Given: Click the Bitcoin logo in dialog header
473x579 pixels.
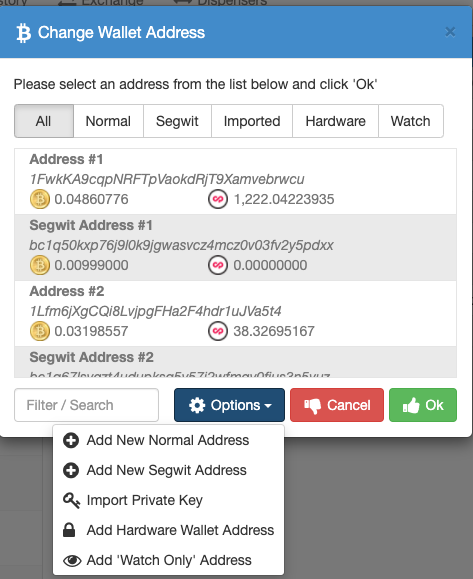Looking at the screenshot, I should (x=24, y=33).
